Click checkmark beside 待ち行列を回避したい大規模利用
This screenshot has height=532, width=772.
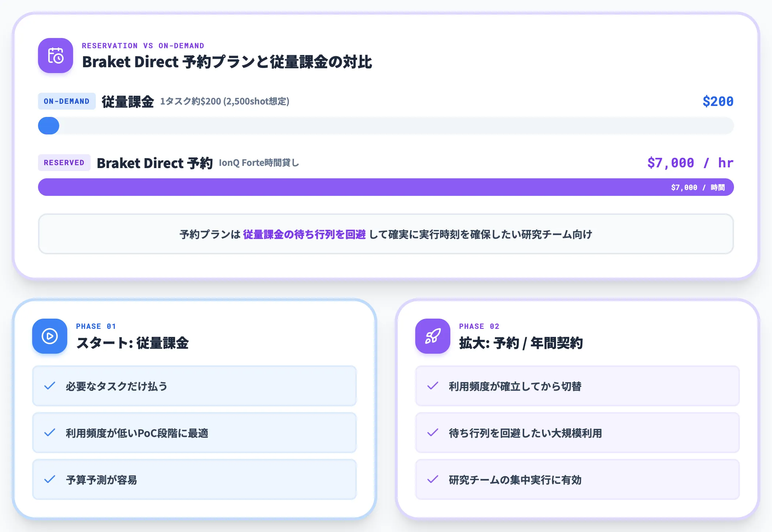coord(433,433)
